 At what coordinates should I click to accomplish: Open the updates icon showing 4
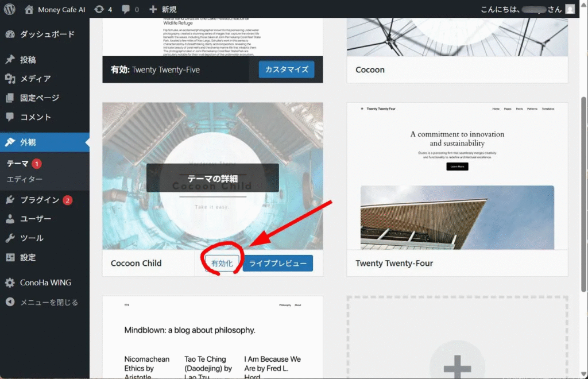pos(103,9)
